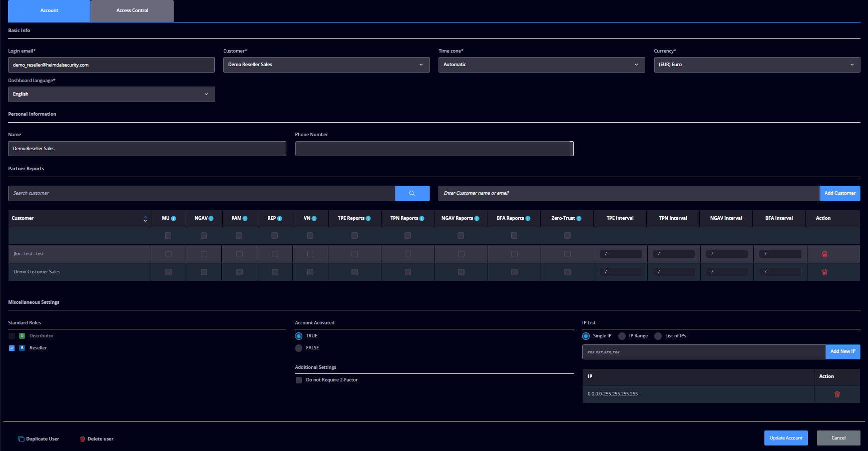
Task: Show info for TPN Reports column
Action: [422, 219]
